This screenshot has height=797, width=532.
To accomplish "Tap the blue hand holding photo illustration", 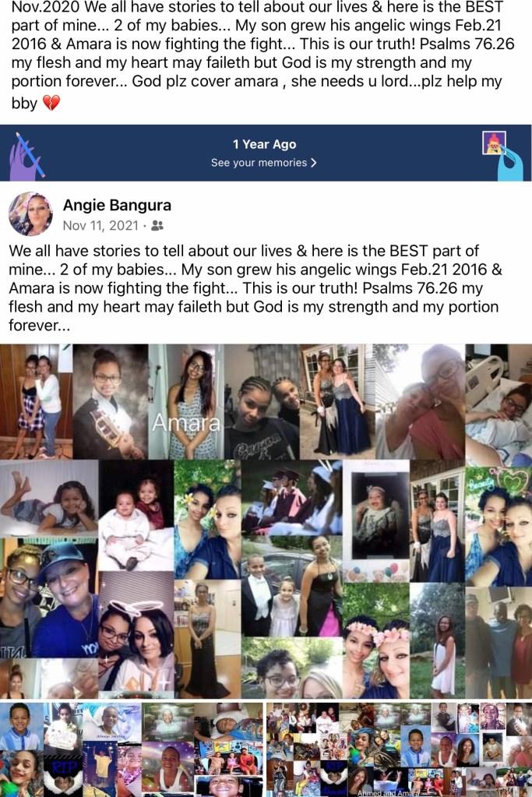I will (503, 155).
